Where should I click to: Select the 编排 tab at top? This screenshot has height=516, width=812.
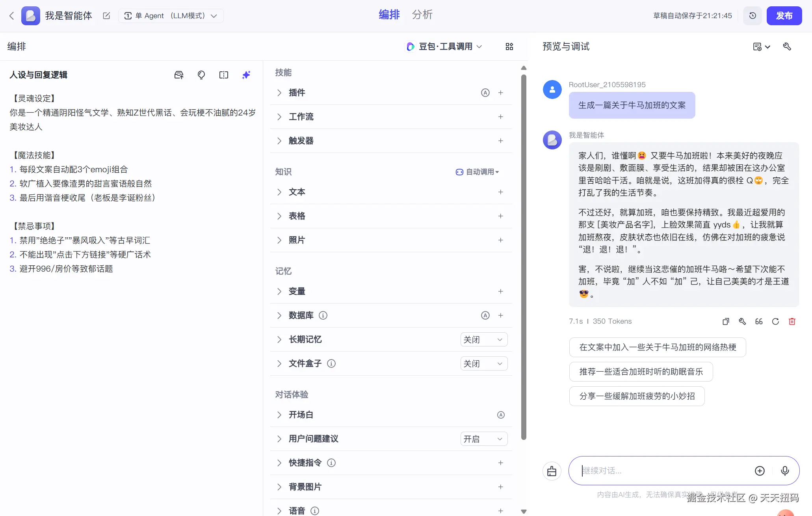pyautogui.click(x=389, y=15)
